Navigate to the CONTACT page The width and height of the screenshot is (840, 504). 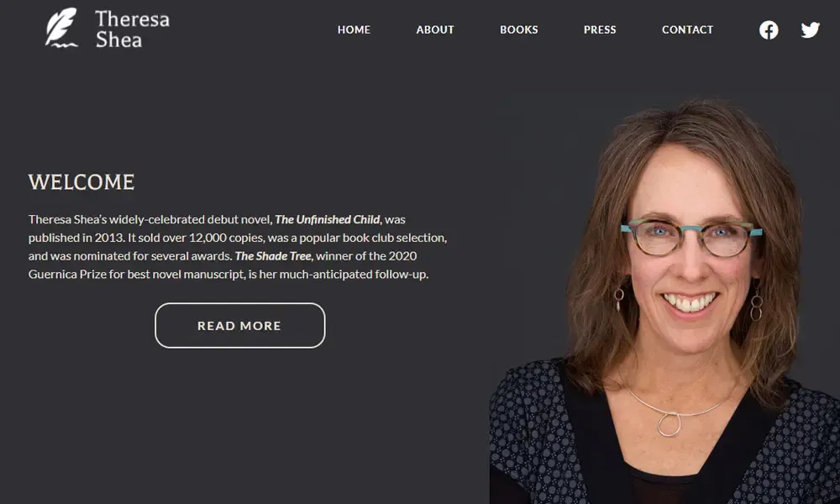(687, 30)
